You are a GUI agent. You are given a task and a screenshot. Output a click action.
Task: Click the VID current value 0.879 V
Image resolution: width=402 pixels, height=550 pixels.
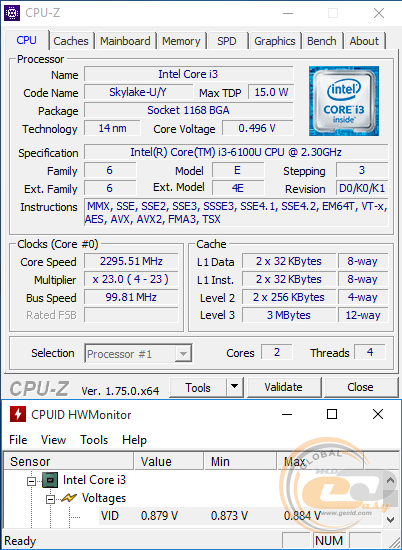159,516
